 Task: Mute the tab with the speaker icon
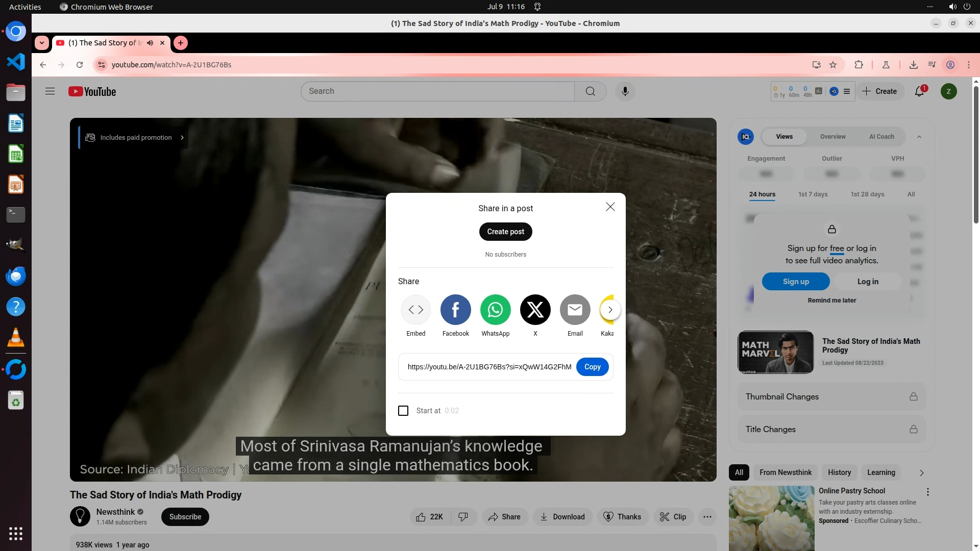point(150,43)
